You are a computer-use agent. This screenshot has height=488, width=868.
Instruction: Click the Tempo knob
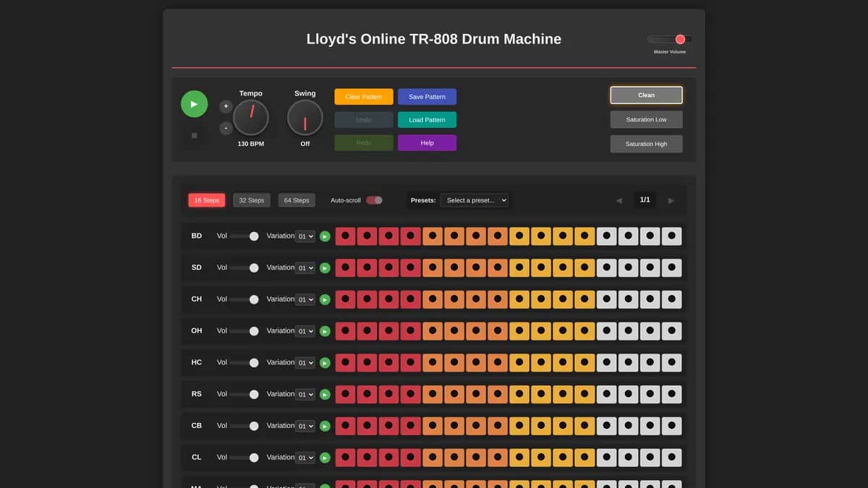tap(251, 118)
